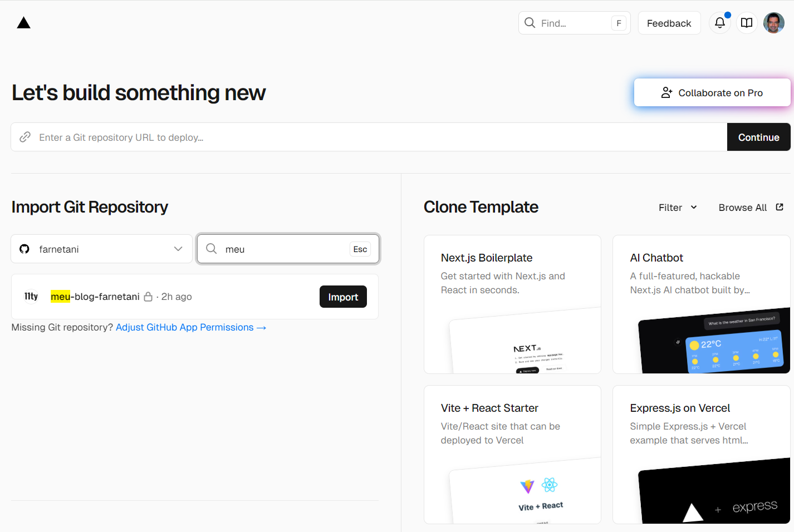This screenshot has width=794, height=532.
Task: Click the 11ty icon of meu-blog-farnetani
Action: (x=31, y=297)
